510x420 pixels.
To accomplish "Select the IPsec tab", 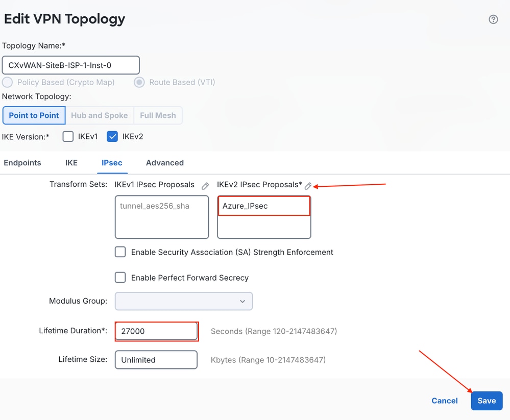I will [x=112, y=162].
